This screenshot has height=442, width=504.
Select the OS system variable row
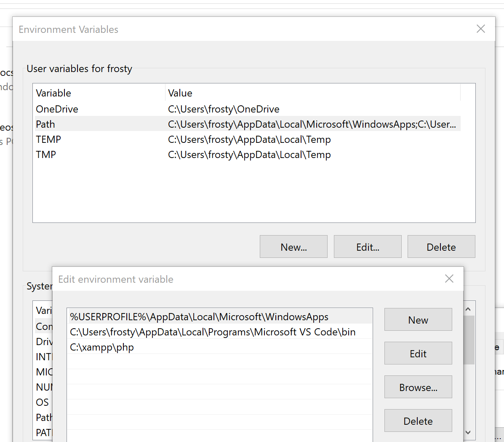click(x=42, y=402)
